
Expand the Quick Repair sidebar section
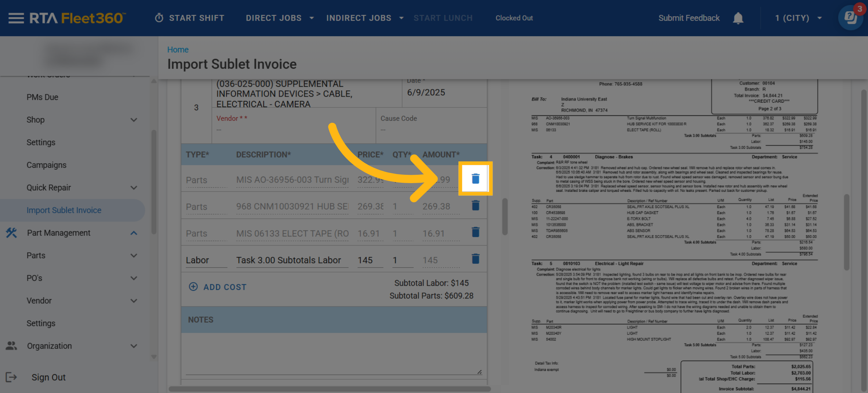pyautogui.click(x=133, y=188)
